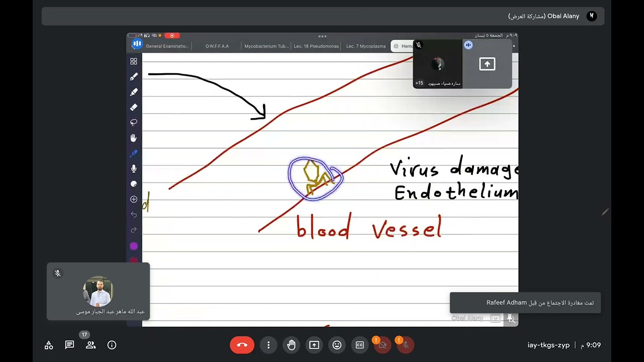Image resolution: width=644 pixels, height=362 pixels.
Task: Click the Rafeef Adham left notification
Action: coord(525,303)
